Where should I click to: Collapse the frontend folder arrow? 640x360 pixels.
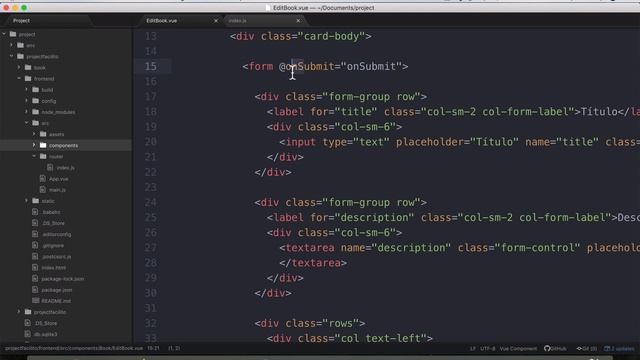pyautogui.click(x=19, y=78)
